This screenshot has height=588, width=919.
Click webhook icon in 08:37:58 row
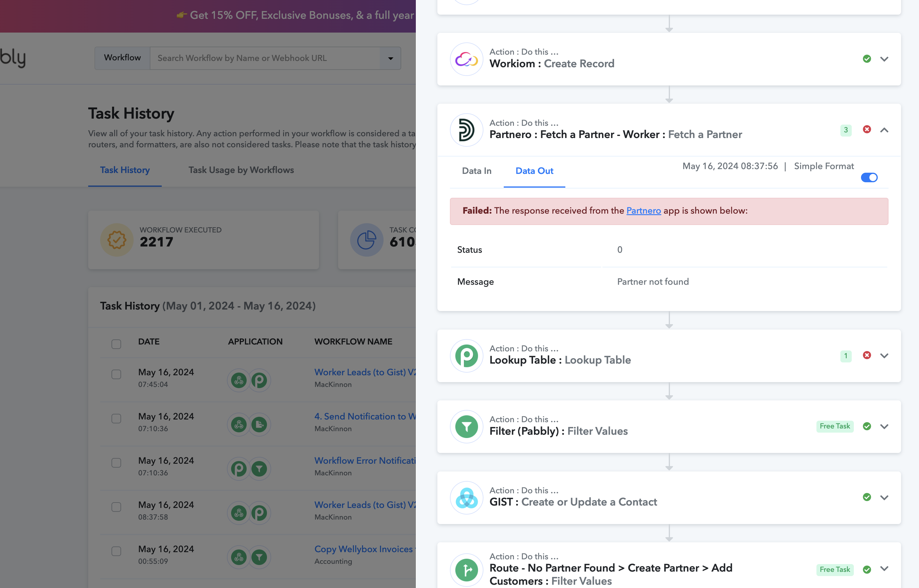(239, 513)
